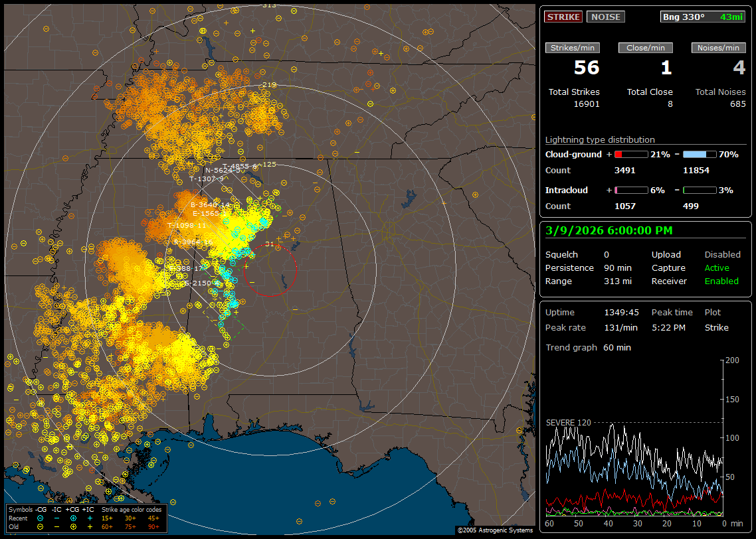Click the Noises/min label button
Screen dimensions: 756x539
pyautogui.click(x=719, y=48)
